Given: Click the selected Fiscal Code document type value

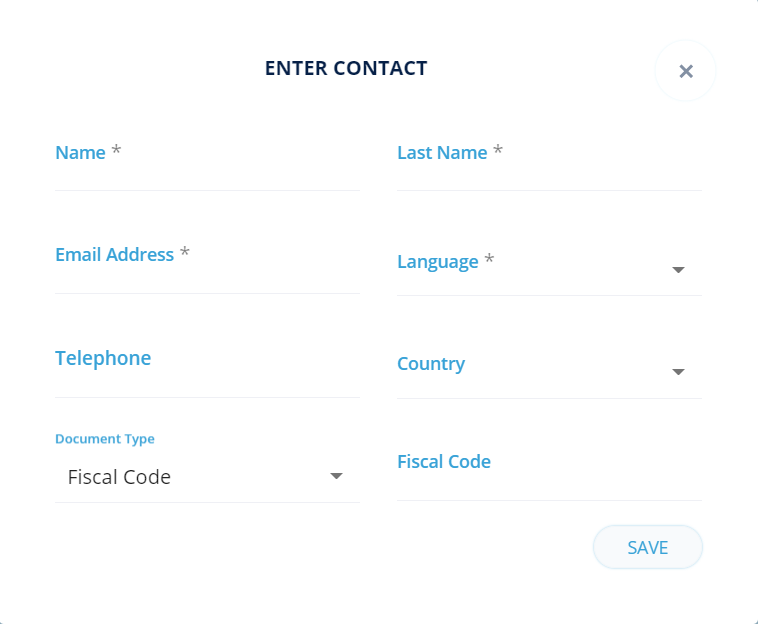Looking at the screenshot, I should [x=119, y=477].
